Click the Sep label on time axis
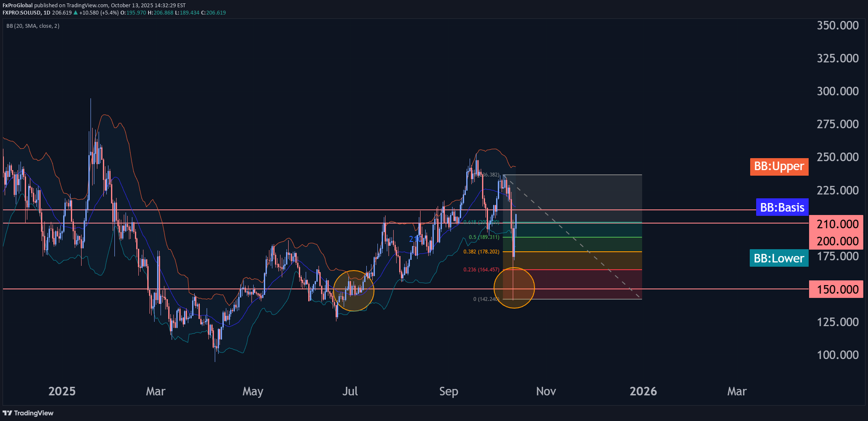The height and width of the screenshot is (421, 868). click(448, 391)
